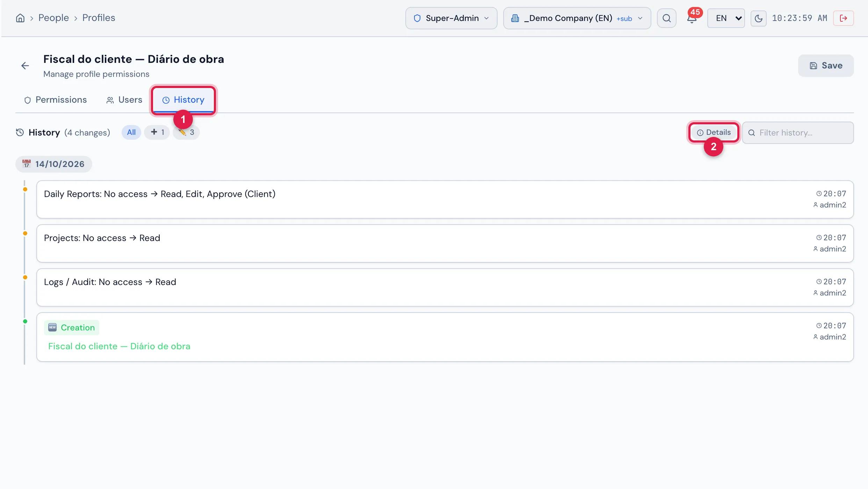The image size is (868, 489).
Task: Switch to the Permissions tab
Action: 55,100
